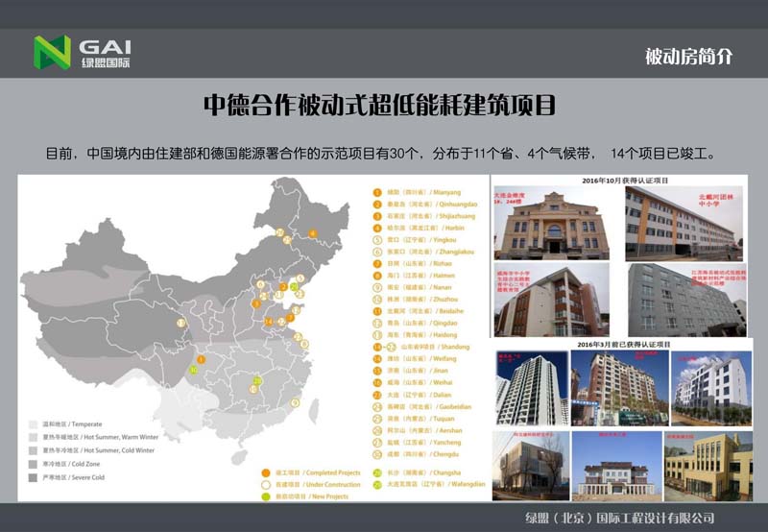Select white map marker 9 on southeast coast
Image resolution: width=768 pixels, height=532 pixels.
[x=295, y=402]
